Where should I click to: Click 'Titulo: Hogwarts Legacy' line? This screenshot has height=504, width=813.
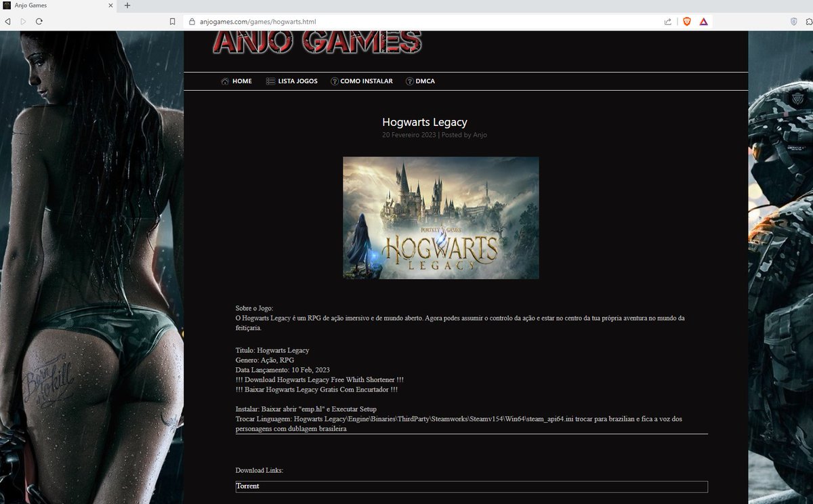[x=272, y=350]
